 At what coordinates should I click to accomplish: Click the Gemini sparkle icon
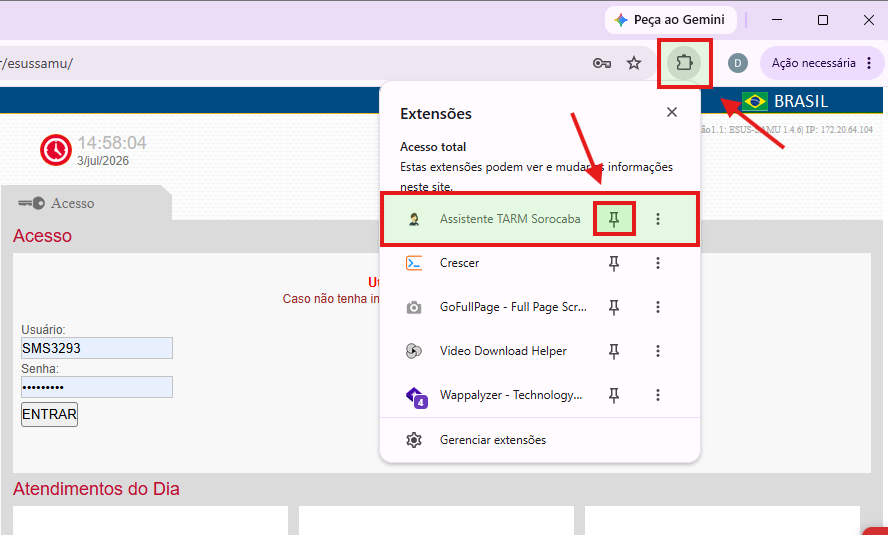click(x=621, y=20)
